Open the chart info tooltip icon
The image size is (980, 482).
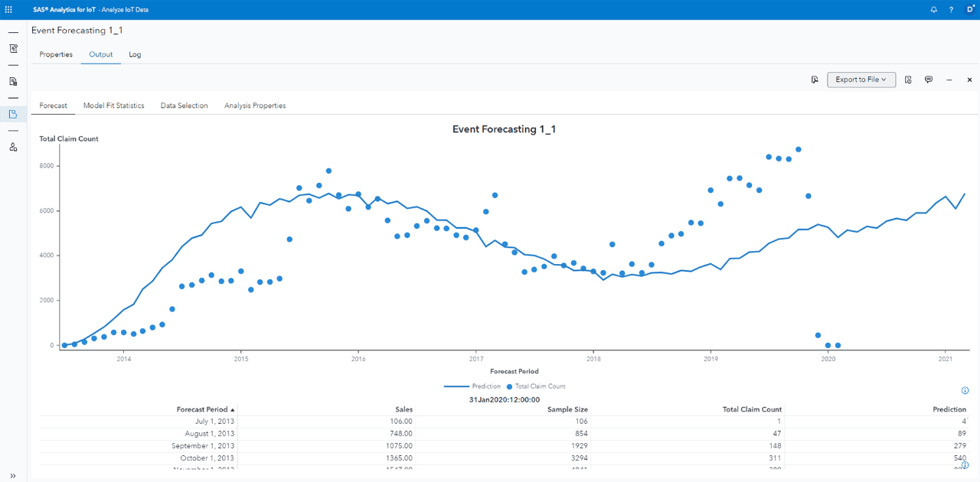coord(965,390)
